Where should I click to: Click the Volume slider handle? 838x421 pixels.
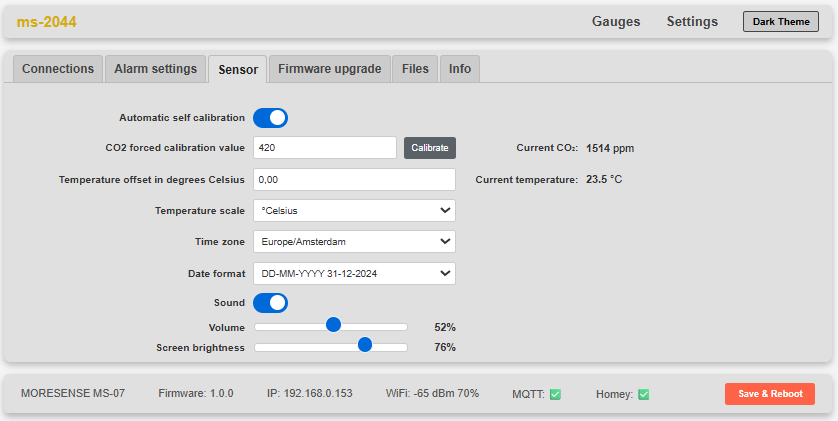(x=334, y=325)
